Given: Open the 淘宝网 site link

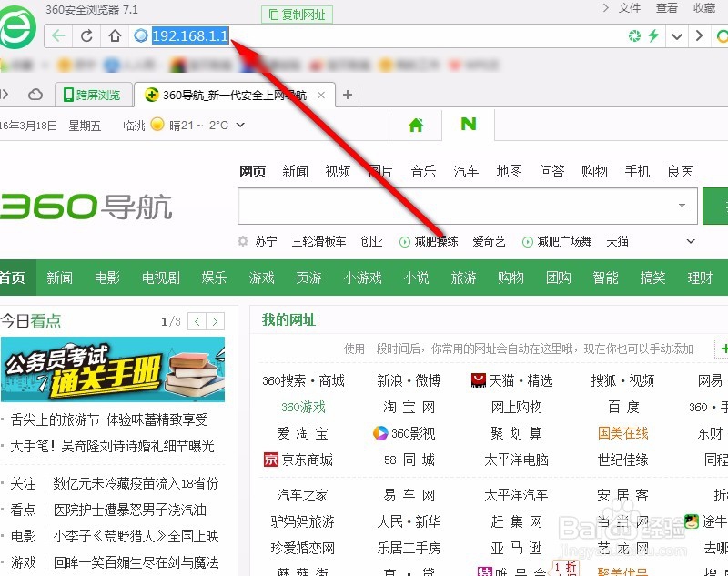Looking at the screenshot, I should (x=409, y=408).
